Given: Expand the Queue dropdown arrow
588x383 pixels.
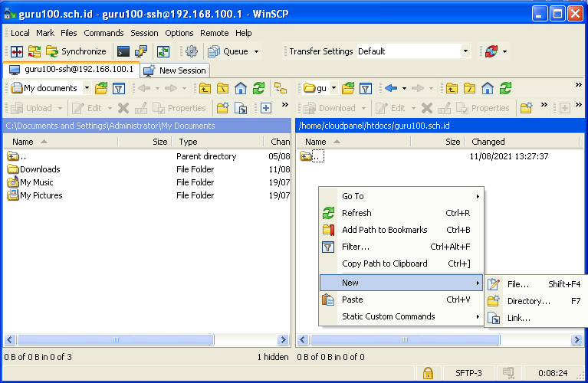Looking at the screenshot, I should 256,51.
